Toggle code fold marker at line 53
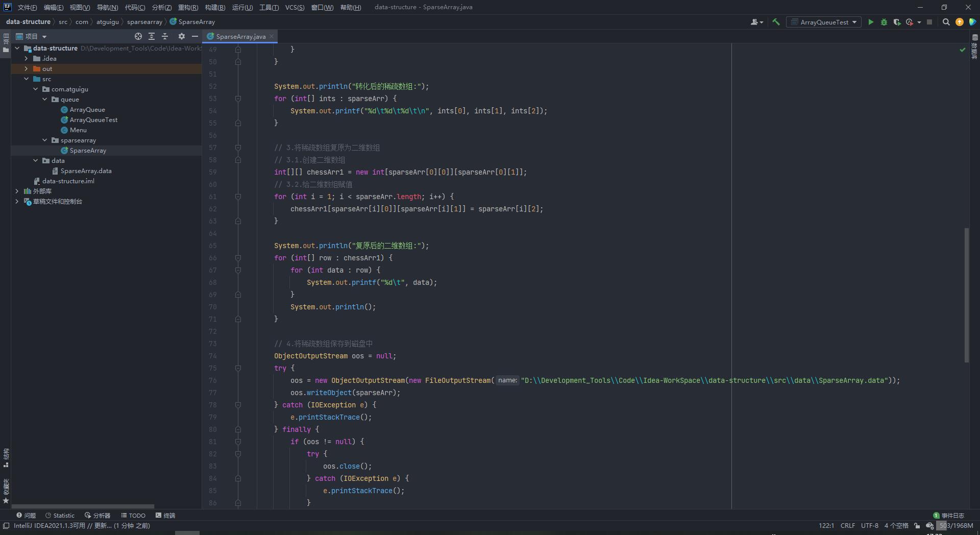The height and width of the screenshot is (535, 980). coord(238,99)
